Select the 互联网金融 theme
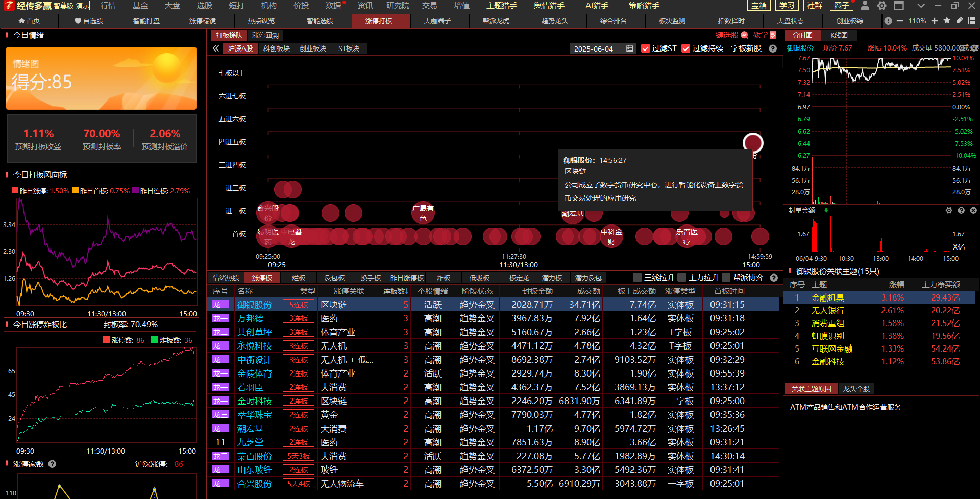The height and width of the screenshot is (499, 980). click(832, 348)
